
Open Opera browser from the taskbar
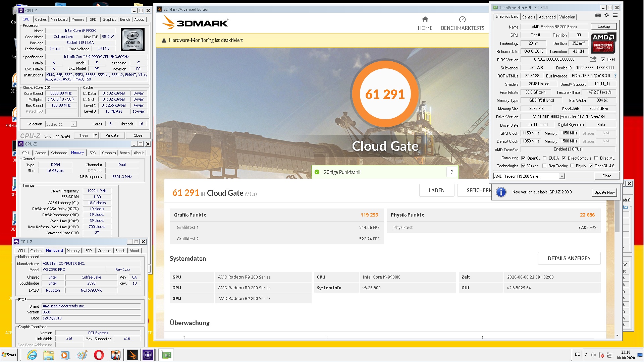pyautogui.click(x=99, y=355)
